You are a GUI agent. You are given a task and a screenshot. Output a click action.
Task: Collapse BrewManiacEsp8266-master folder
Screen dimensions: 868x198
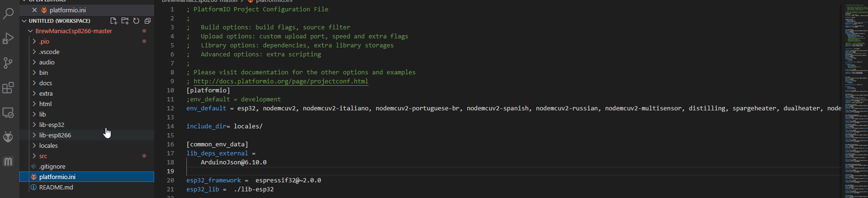click(30, 31)
